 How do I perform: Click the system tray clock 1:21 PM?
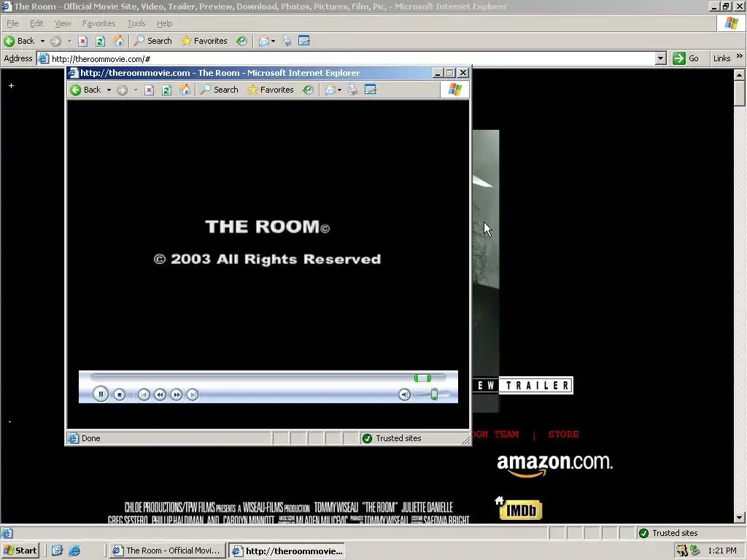[x=722, y=551]
